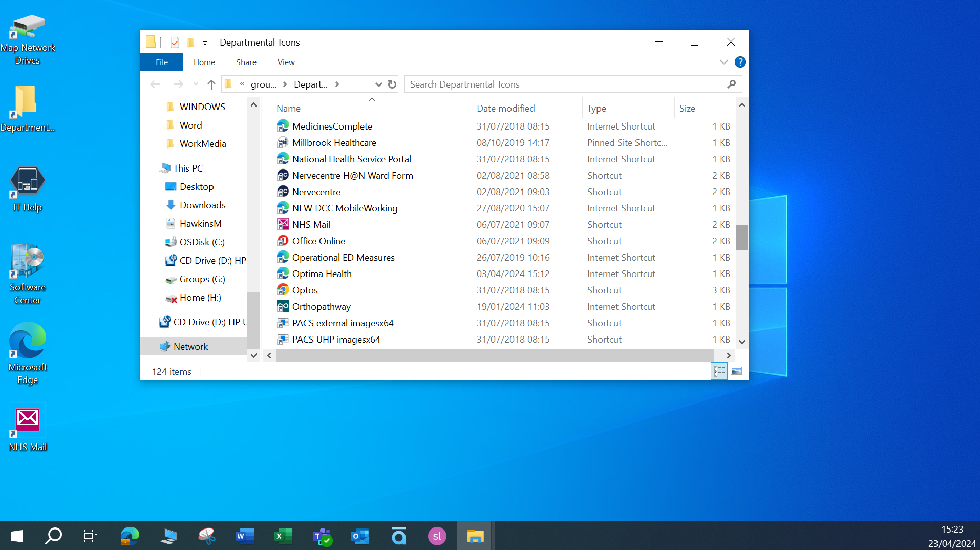Click the Forward navigation arrow
This screenshot has height=550, width=980.
[x=178, y=84]
